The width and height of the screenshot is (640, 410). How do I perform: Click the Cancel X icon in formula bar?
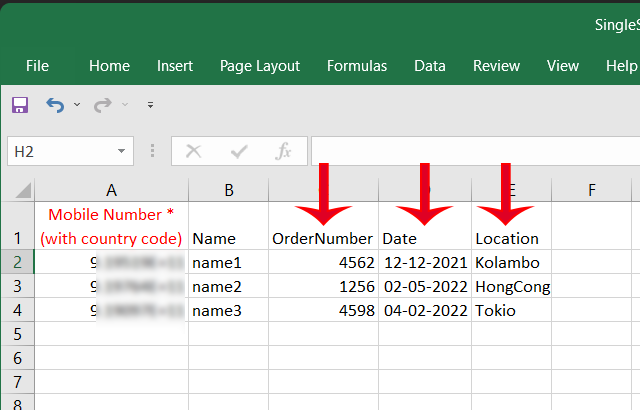[x=194, y=151]
